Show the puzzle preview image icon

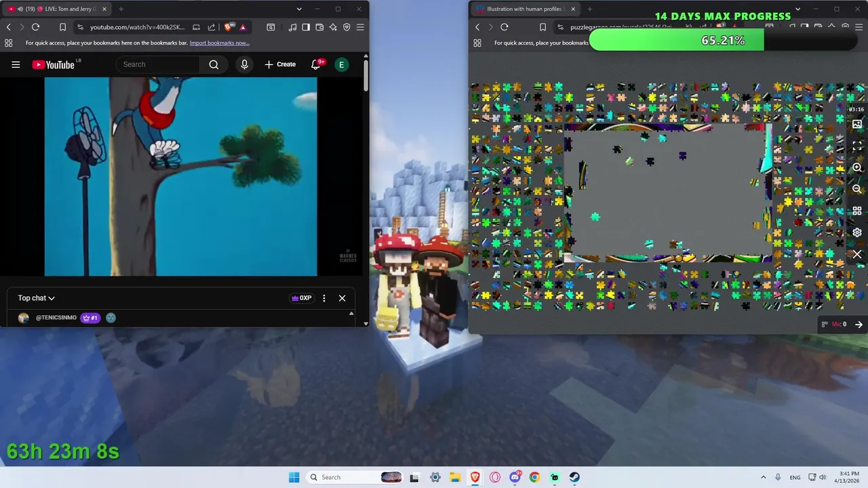[857, 125]
